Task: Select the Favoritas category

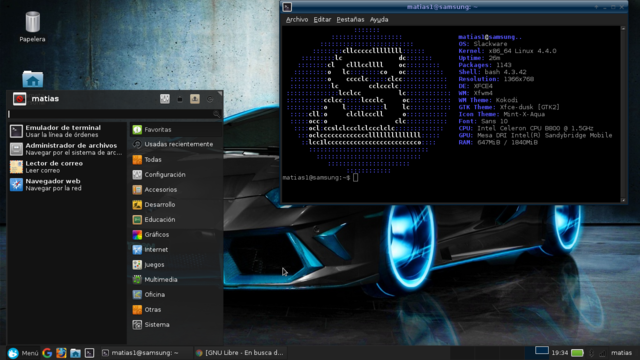Action: pyautogui.click(x=176, y=129)
